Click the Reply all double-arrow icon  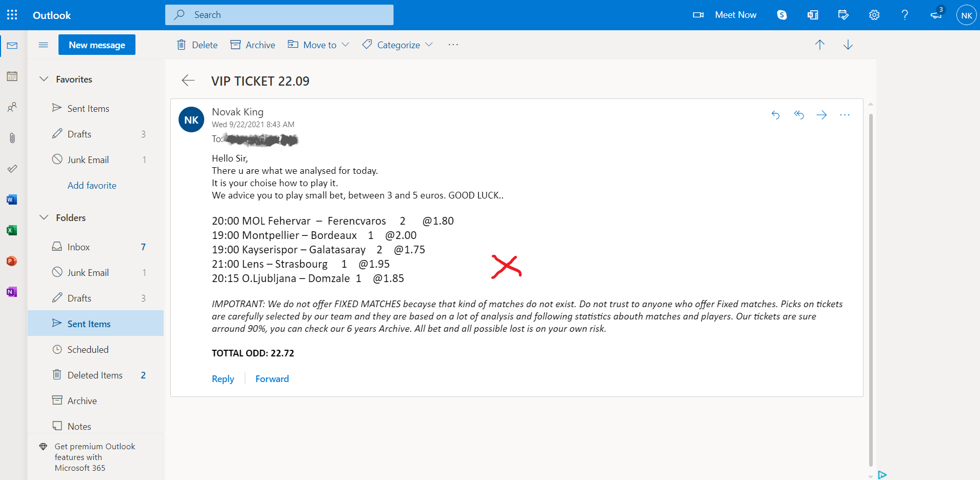tap(799, 115)
